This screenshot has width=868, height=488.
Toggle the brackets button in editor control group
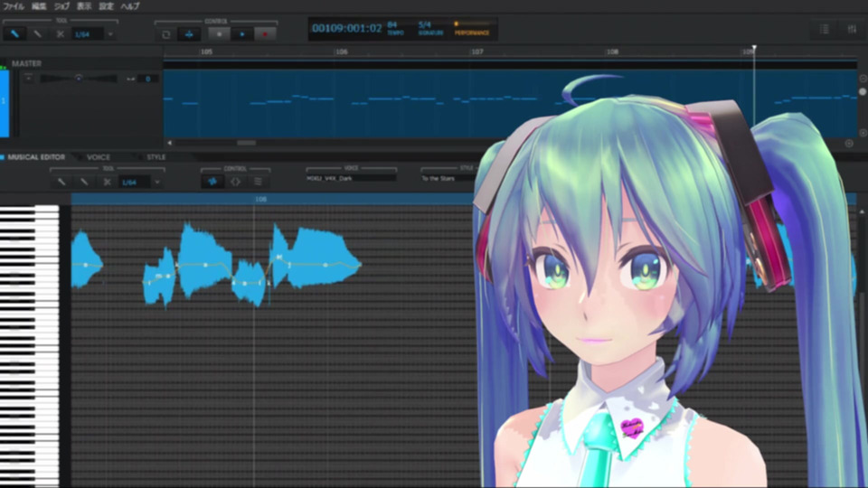click(x=235, y=182)
